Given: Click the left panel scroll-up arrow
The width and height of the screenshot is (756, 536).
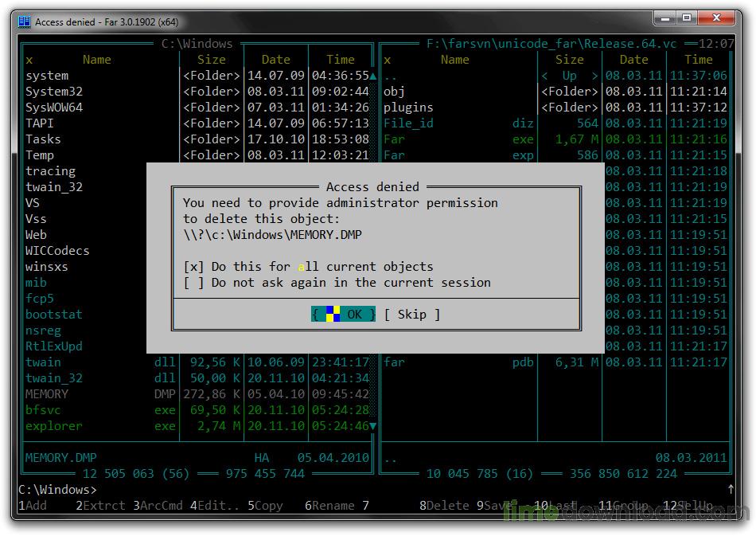Looking at the screenshot, I should (372, 76).
